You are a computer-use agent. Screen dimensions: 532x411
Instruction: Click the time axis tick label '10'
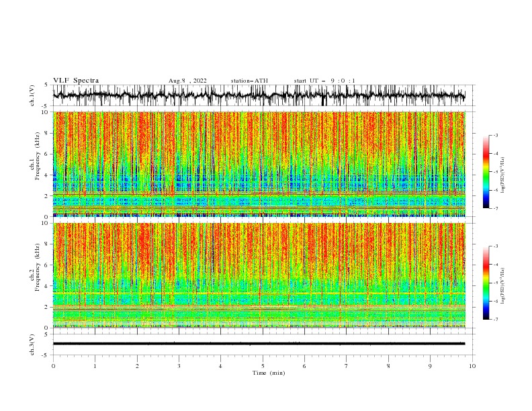click(472, 366)
